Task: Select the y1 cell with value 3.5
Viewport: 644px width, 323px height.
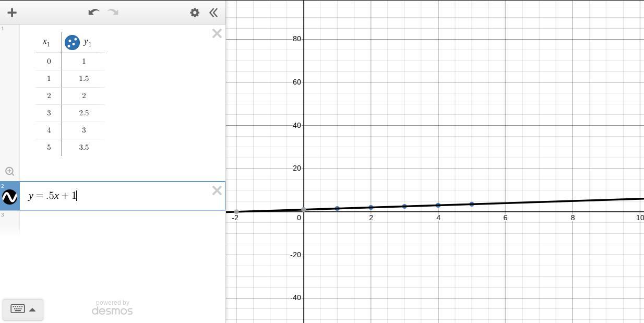Action: pos(84,147)
